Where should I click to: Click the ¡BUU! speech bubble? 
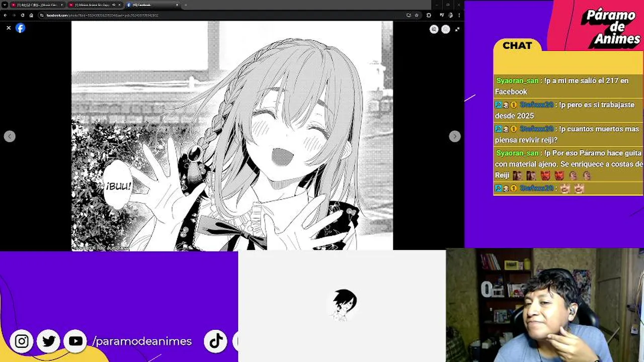coord(118,186)
